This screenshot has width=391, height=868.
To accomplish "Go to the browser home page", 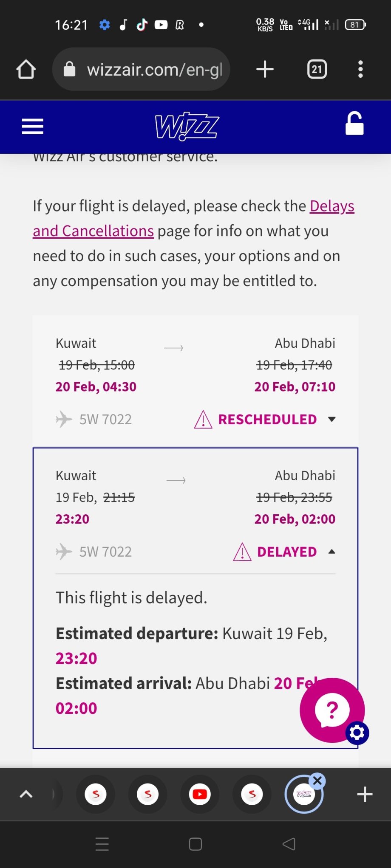I will coord(26,69).
